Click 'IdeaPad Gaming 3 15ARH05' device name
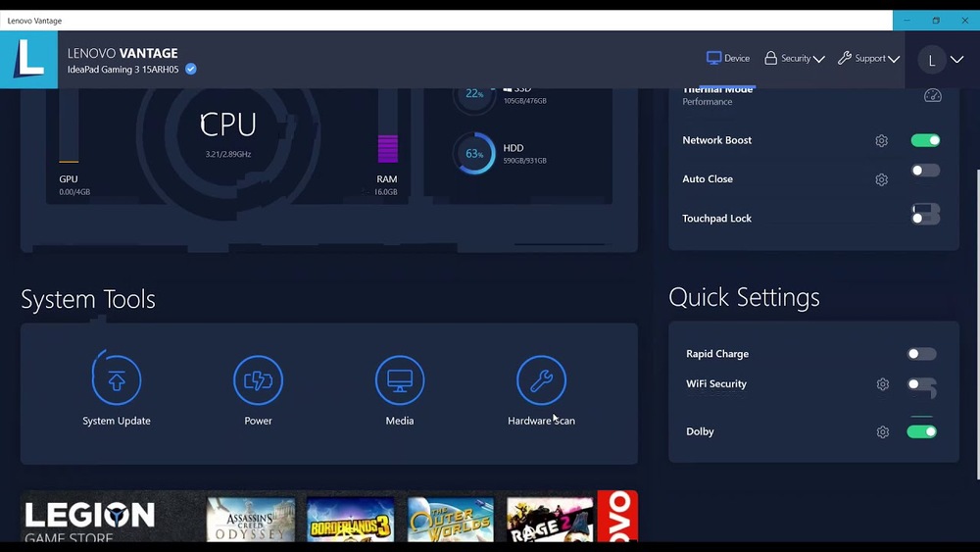 (x=123, y=70)
